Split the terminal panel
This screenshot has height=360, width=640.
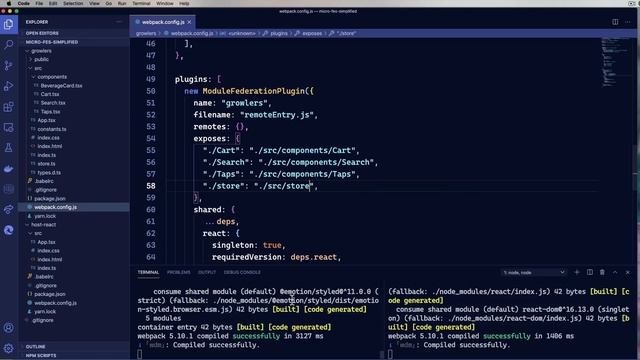590,272
